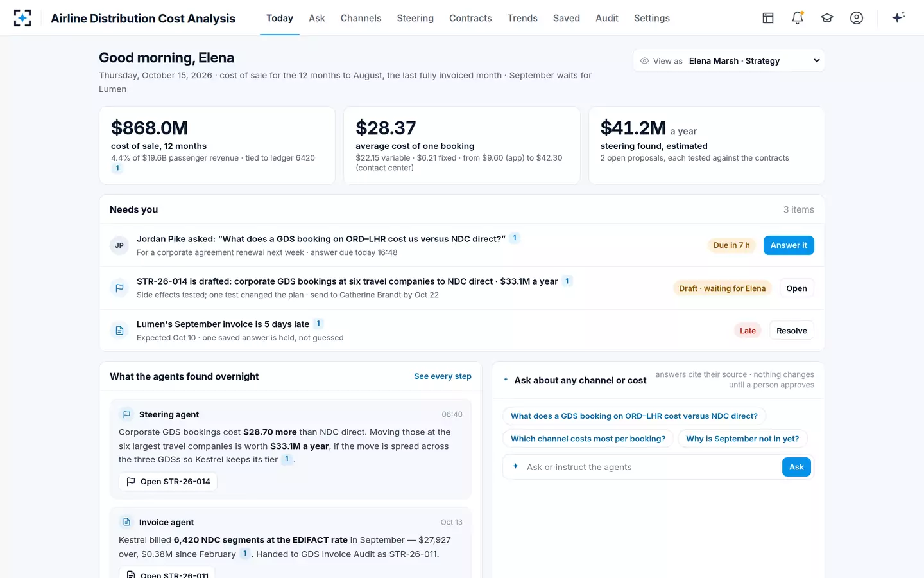Switch to the Channels tab
Screen dimensions: 924x578
361,18
